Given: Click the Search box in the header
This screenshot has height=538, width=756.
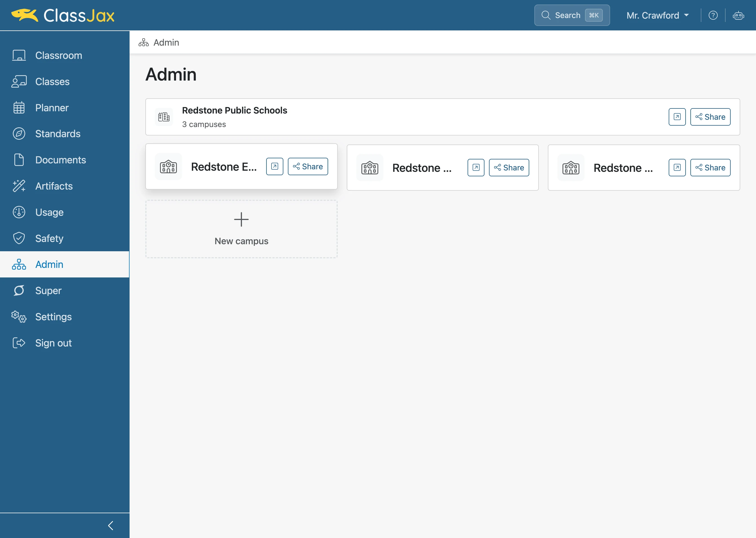Looking at the screenshot, I should coord(572,15).
